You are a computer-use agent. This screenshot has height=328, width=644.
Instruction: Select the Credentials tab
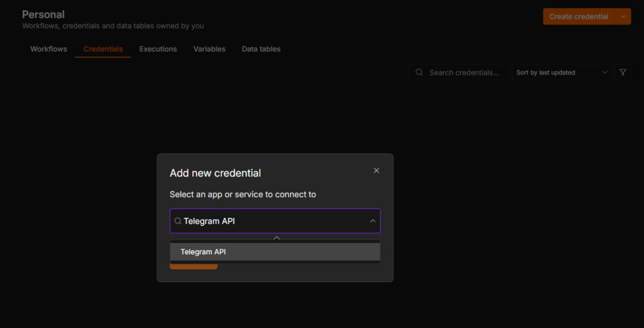tap(103, 49)
